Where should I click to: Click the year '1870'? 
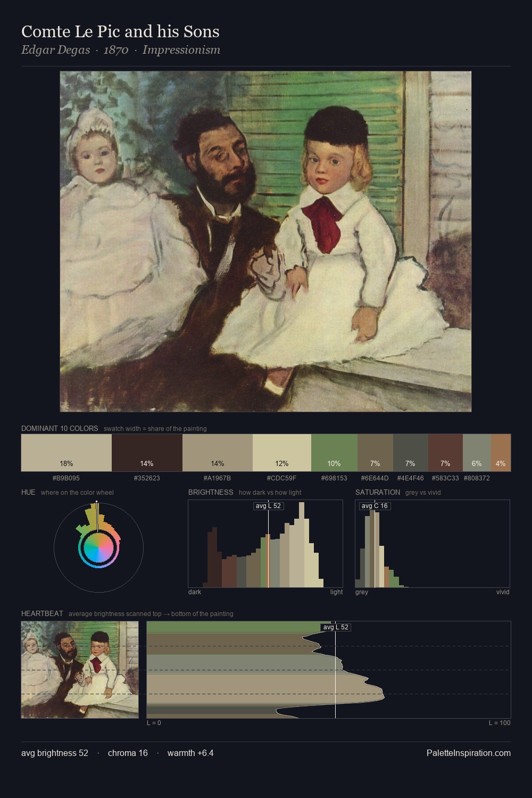116,50
